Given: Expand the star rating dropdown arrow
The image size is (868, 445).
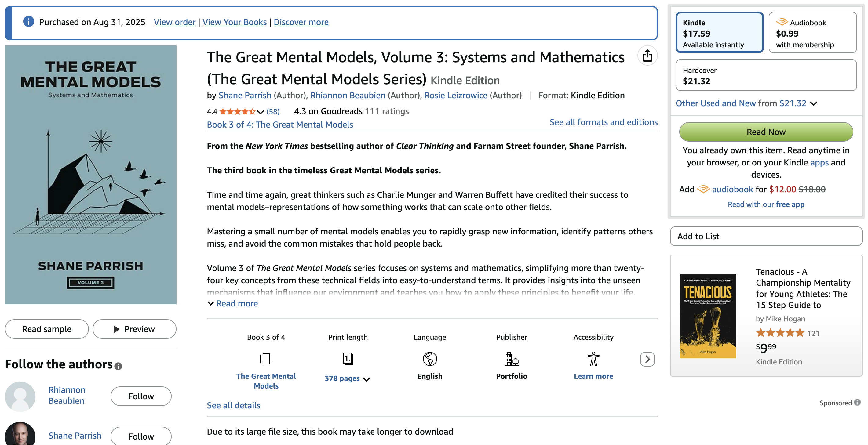Looking at the screenshot, I should click(260, 112).
